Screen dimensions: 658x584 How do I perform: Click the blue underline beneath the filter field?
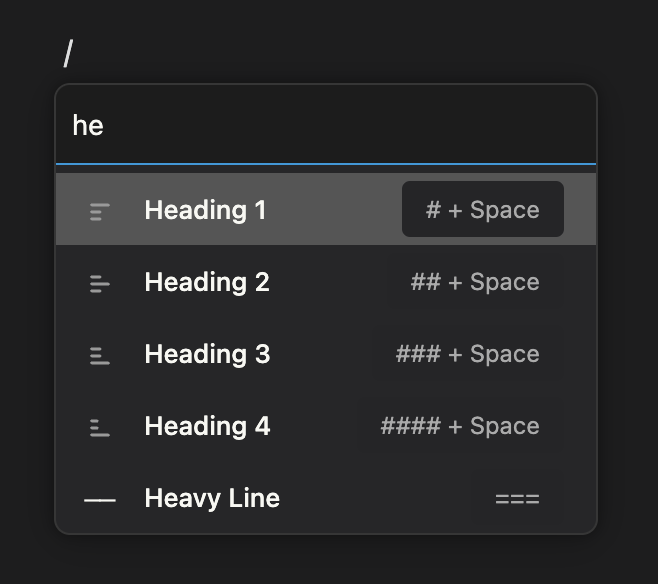pyautogui.click(x=326, y=163)
